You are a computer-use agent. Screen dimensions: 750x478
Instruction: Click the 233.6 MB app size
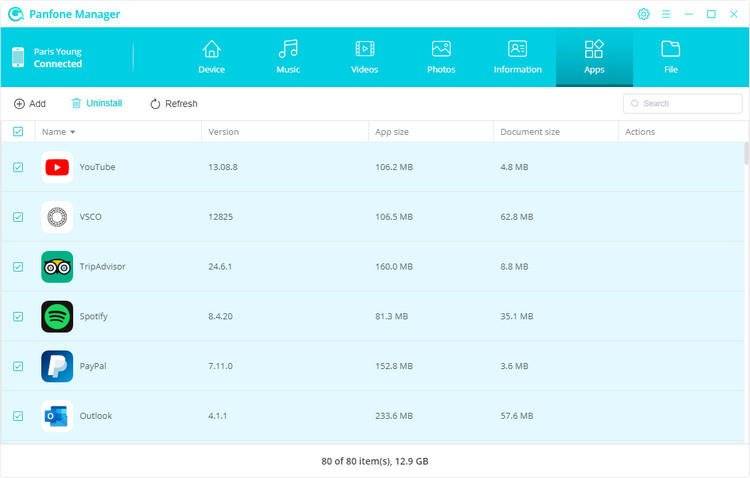tap(394, 416)
